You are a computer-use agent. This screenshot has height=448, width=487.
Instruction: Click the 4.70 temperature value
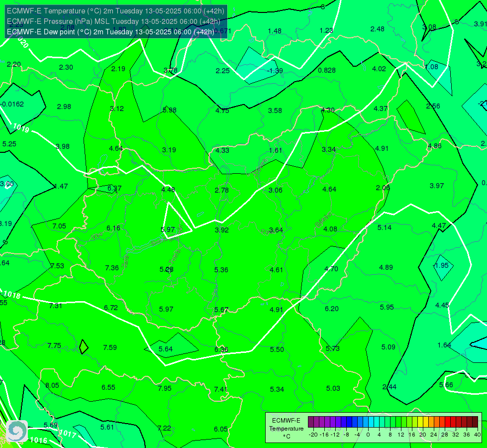pyautogui.click(x=331, y=269)
